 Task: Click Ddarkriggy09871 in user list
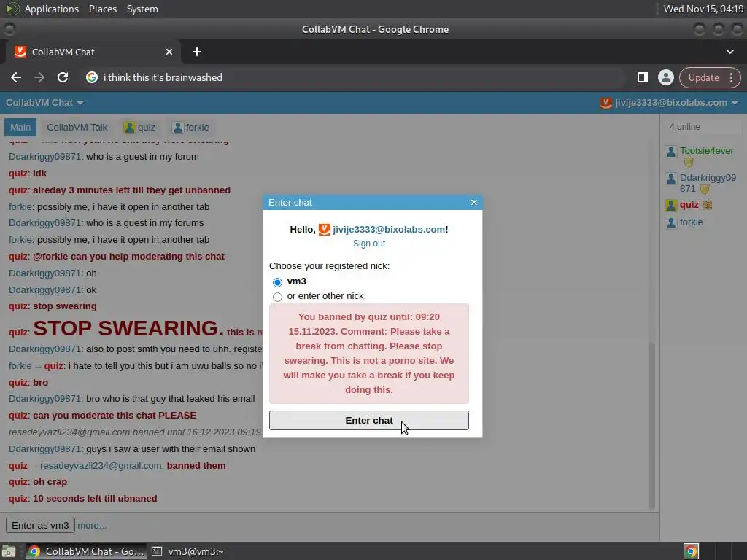(708, 183)
